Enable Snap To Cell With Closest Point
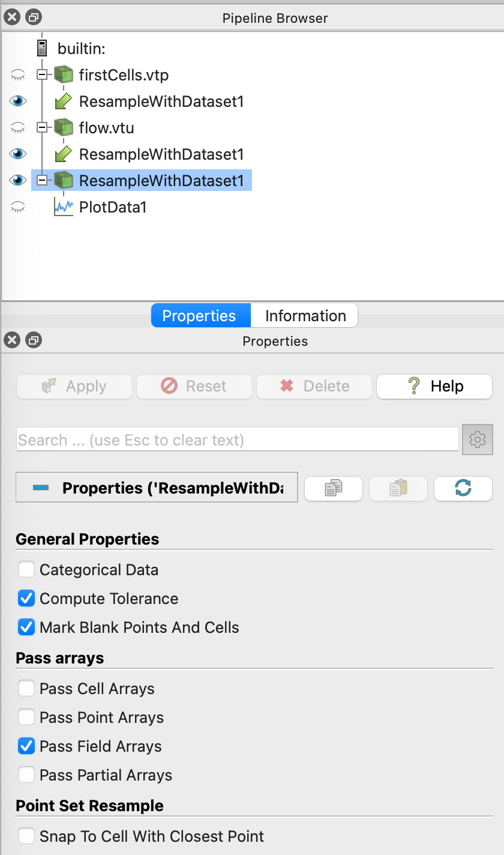Viewport: 504px width, 855px height. tap(26, 836)
